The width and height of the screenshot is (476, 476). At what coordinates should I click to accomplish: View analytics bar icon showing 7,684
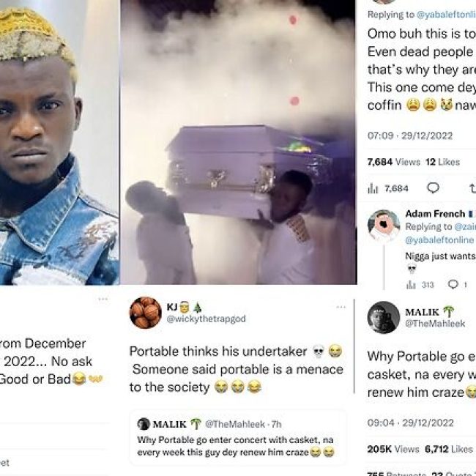tap(373, 188)
